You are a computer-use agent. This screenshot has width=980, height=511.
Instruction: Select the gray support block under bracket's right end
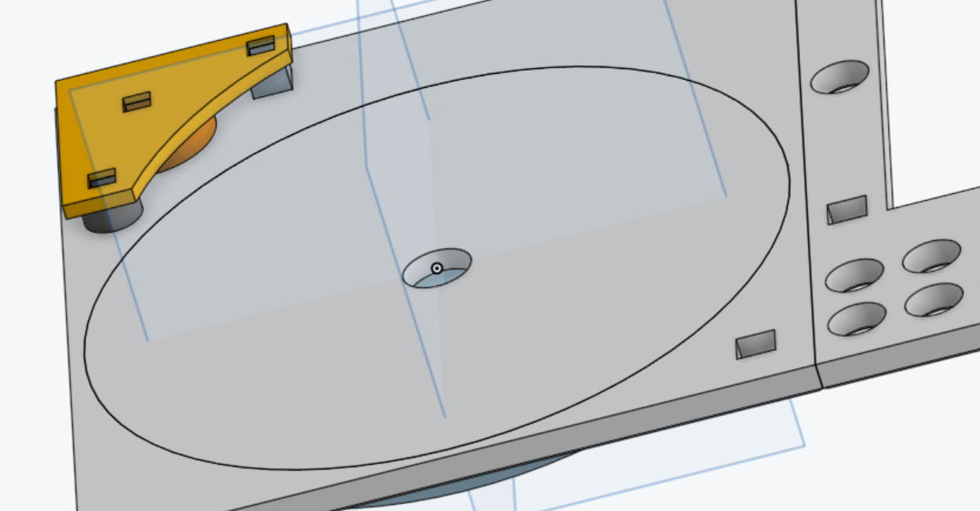coord(271,84)
